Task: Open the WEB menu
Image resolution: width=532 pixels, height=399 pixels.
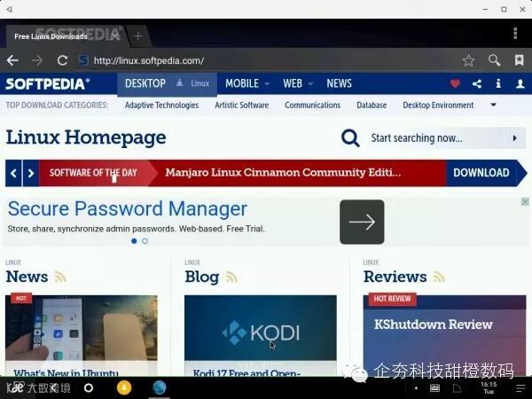Action: click(x=293, y=83)
